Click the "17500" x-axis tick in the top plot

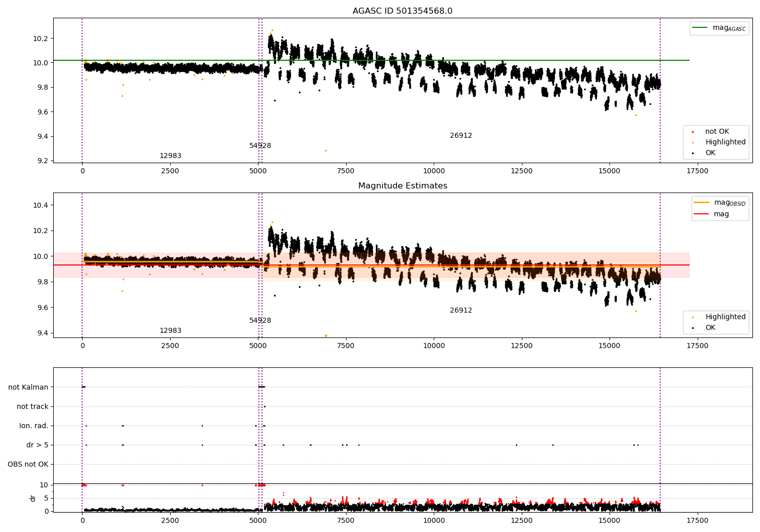pyautogui.click(x=697, y=171)
